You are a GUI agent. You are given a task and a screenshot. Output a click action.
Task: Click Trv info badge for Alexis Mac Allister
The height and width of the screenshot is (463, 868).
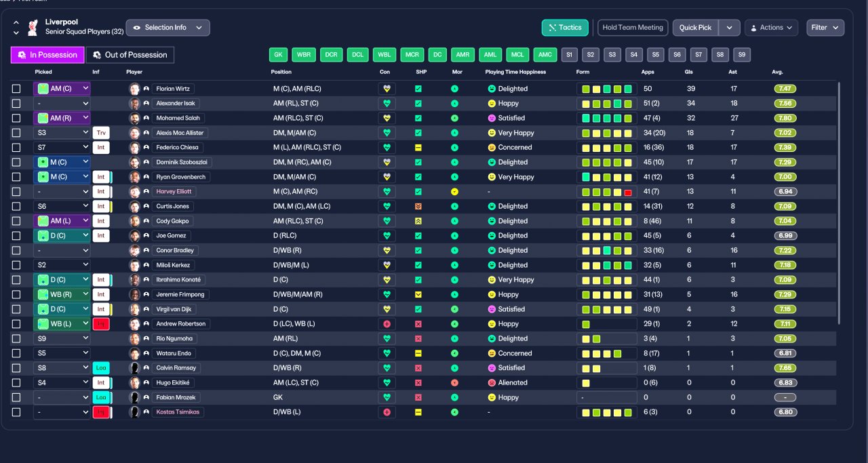(101, 133)
